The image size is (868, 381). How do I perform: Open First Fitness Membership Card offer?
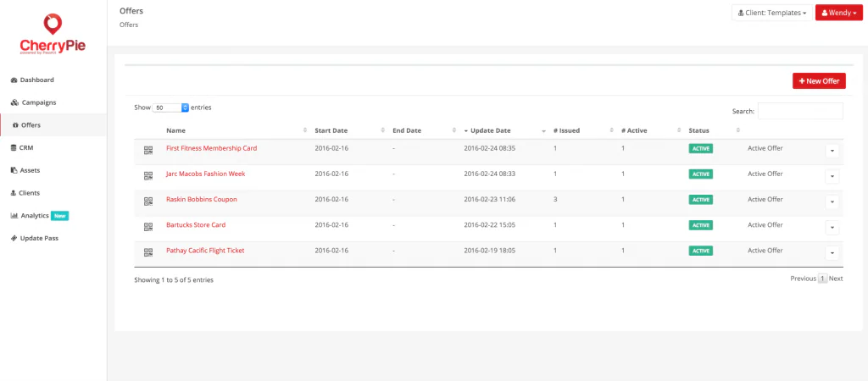tap(211, 148)
